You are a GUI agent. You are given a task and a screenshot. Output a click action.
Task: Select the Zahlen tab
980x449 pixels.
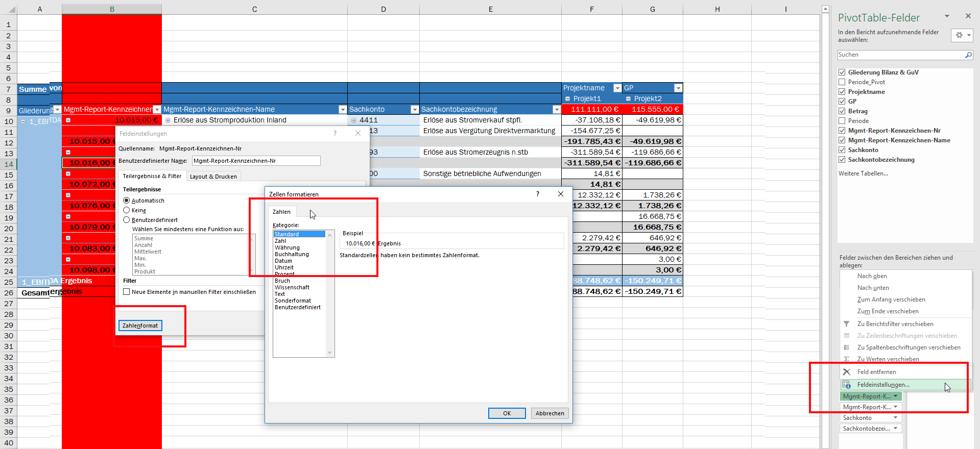coord(281,212)
